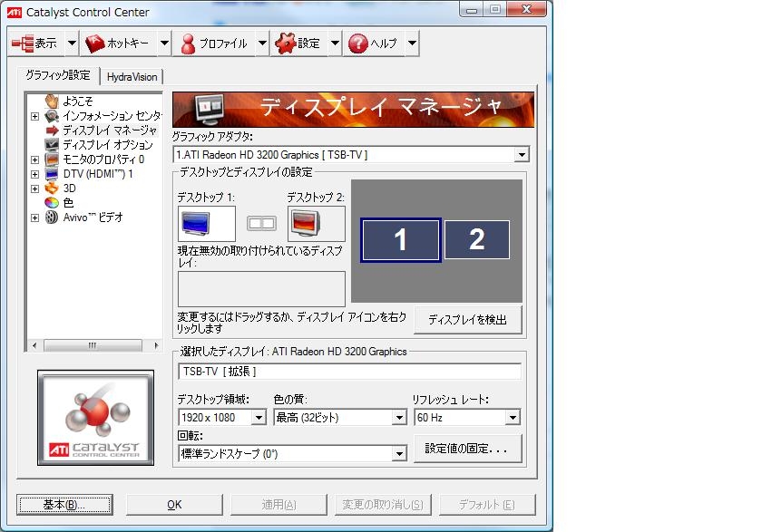Screen dimensions: 762x532
Task: Click the clone/extend icon between desktops
Action: tap(261, 224)
